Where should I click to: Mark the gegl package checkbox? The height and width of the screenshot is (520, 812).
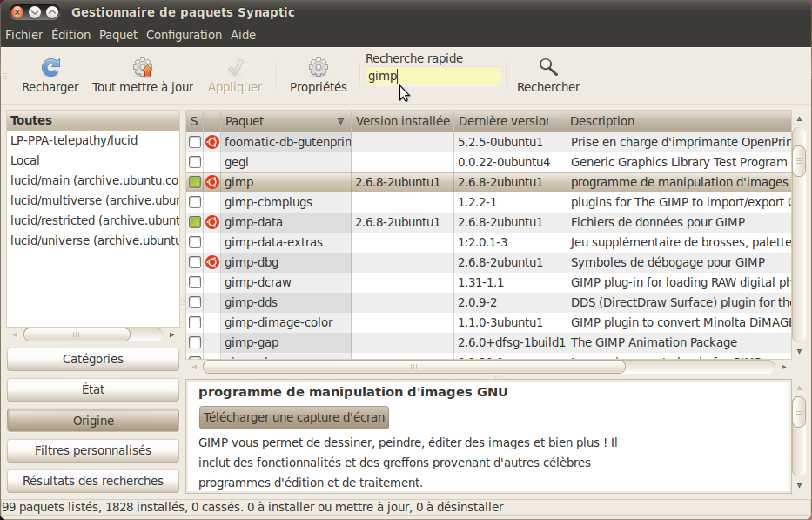[195, 162]
